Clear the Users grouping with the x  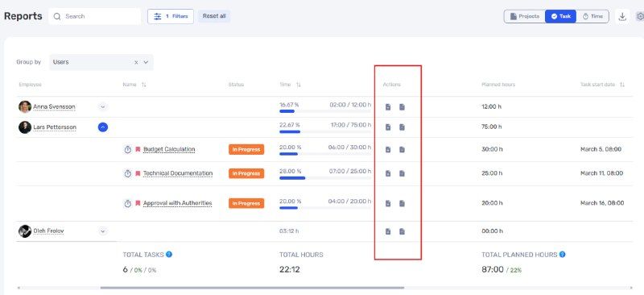click(x=136, y=62)
